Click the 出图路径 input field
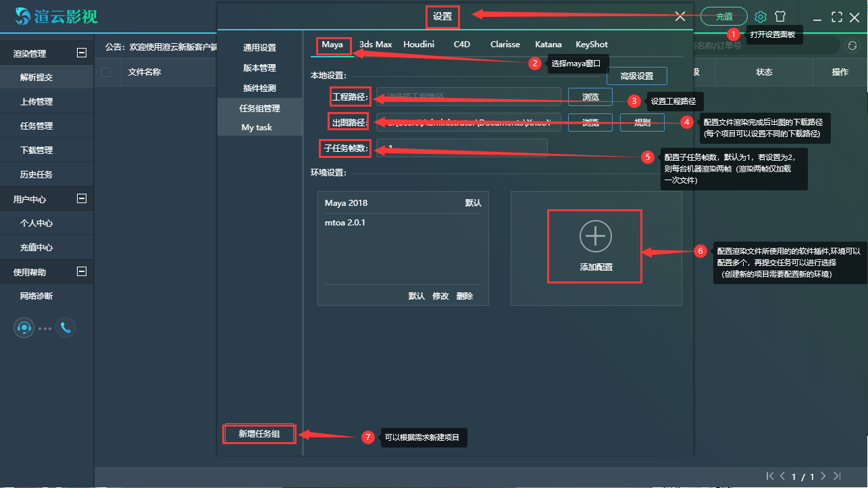 click(469, 123)
